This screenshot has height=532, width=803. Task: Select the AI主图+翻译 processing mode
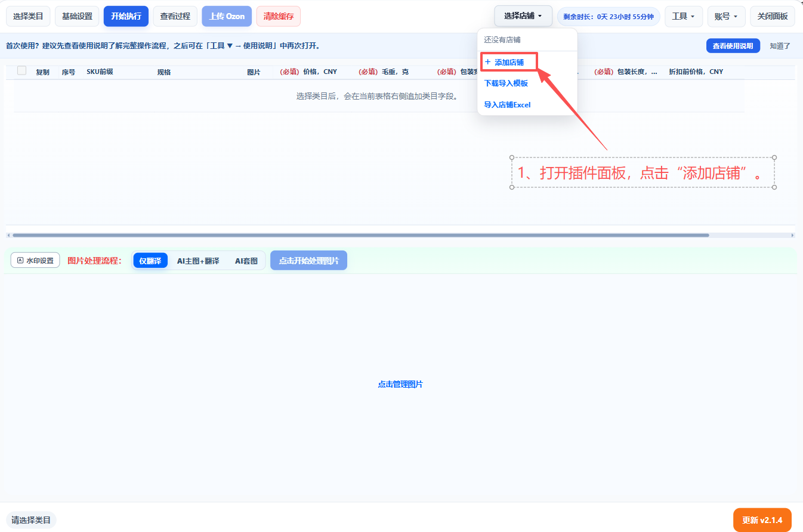198,261
